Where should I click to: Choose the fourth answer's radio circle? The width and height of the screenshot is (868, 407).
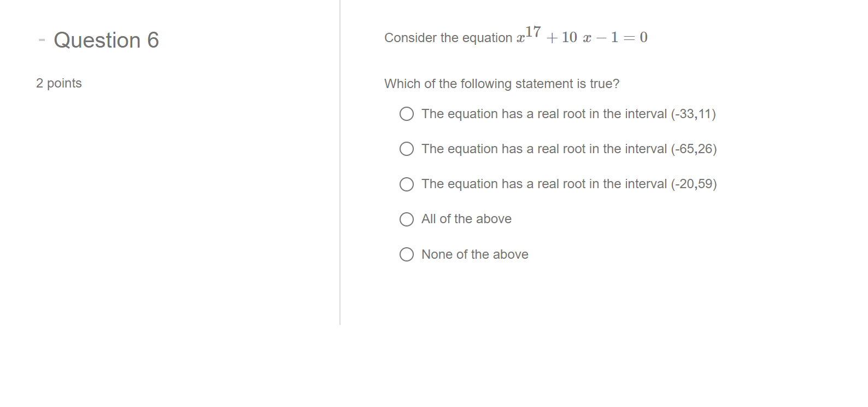point(407,219)
